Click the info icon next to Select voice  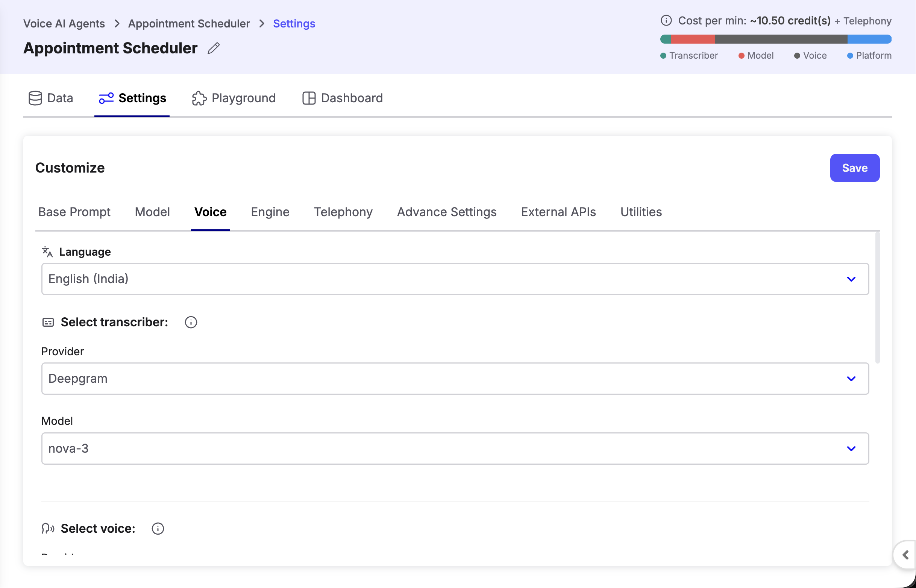[x=158, y=529]
